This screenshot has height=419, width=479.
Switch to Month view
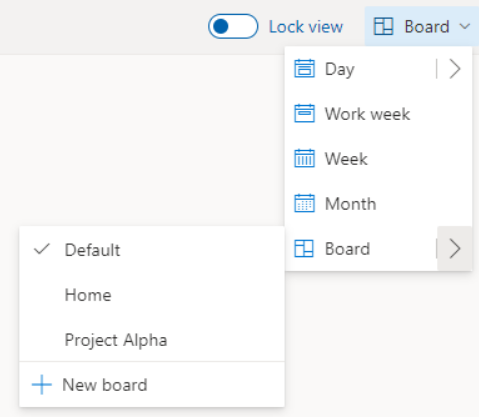click(378, 204)
